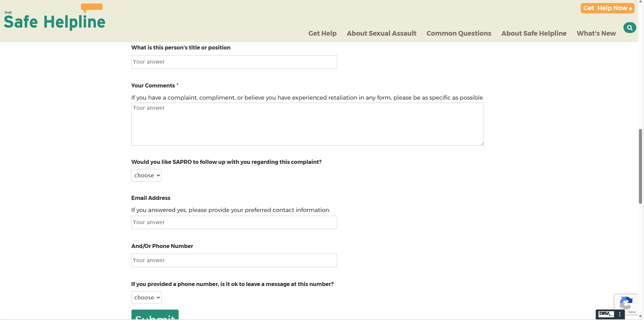Open the Common Questions menu item
This screenshot has height=320, width=644.
pos(459,33)
